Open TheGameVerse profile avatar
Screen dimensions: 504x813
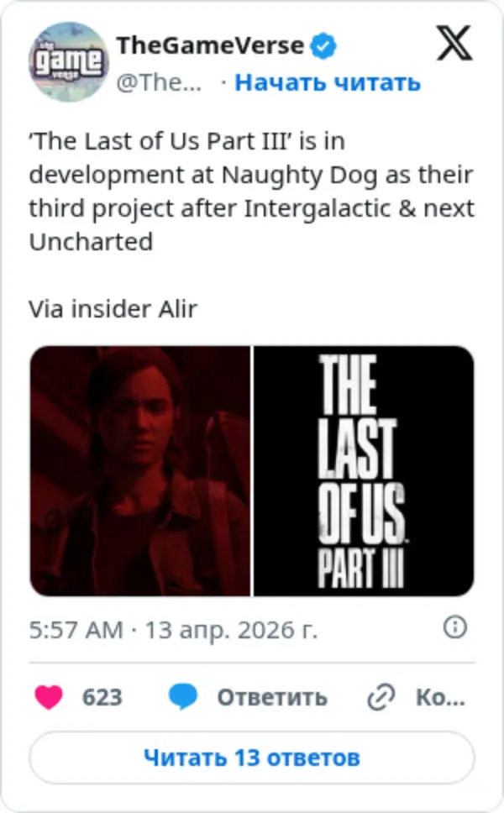(68, 62)
